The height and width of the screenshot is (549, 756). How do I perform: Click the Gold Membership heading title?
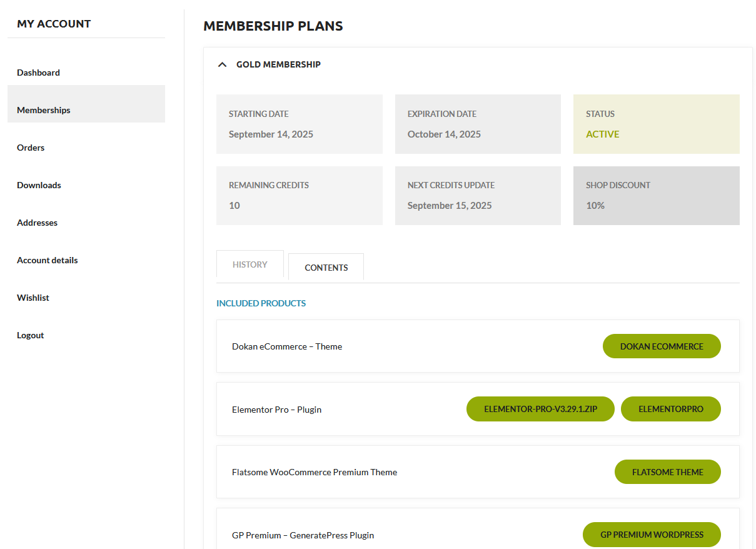click(x=278, y=64)
